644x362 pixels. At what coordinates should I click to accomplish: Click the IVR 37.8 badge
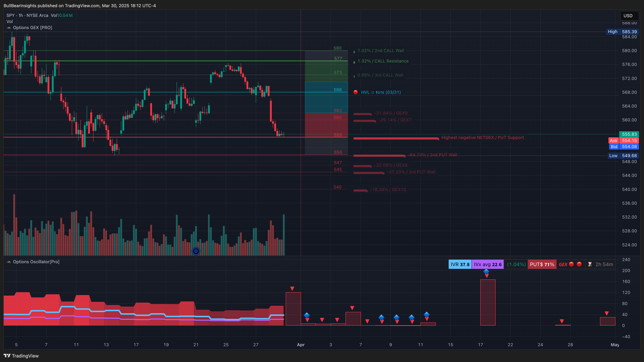click(x=460, y=264)
